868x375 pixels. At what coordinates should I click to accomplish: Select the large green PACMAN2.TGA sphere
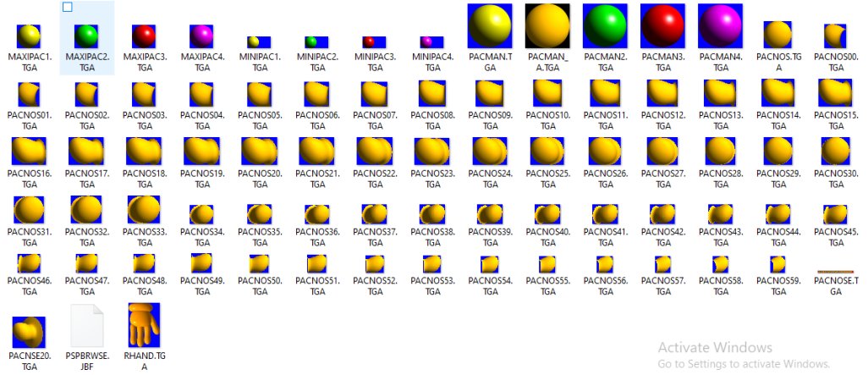tap(605, 26)
